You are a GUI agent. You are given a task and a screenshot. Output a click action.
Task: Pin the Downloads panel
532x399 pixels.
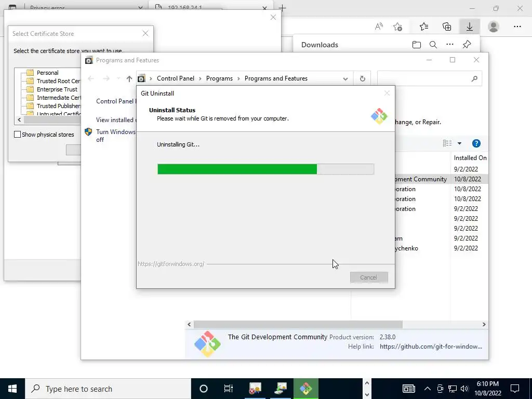467,45
